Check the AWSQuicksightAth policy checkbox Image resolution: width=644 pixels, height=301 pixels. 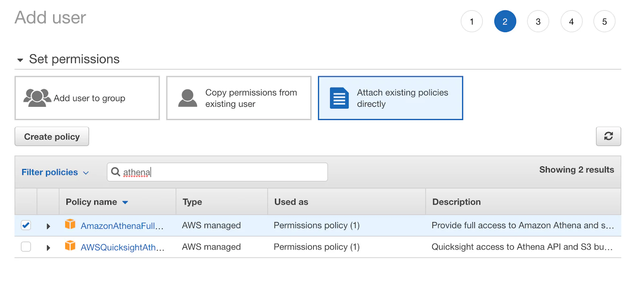[26, 247]
